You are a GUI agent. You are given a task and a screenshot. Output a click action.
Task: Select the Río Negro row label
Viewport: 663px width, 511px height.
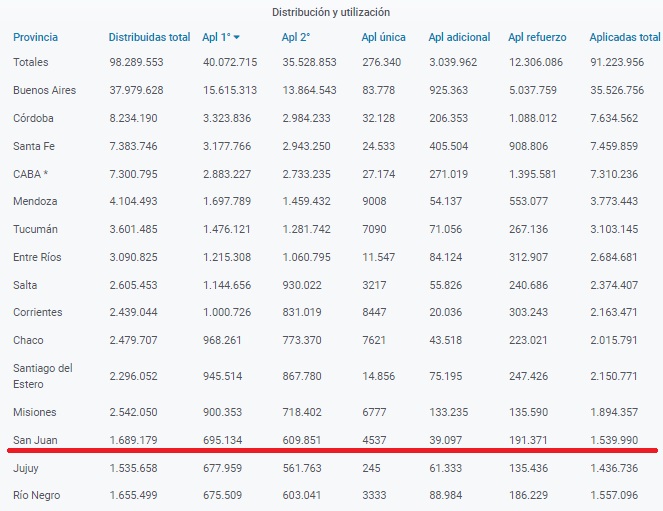38,494
